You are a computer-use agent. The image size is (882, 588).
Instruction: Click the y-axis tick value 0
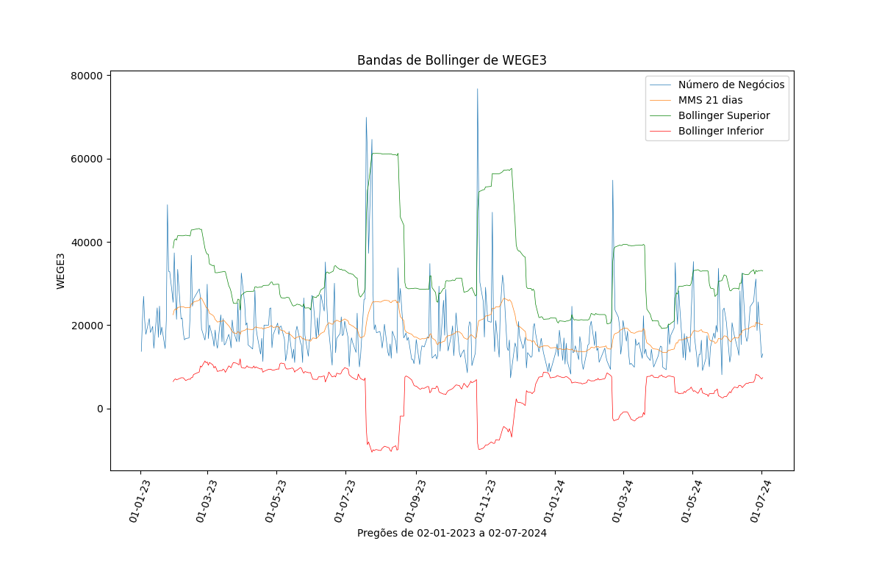click(100, 409)
